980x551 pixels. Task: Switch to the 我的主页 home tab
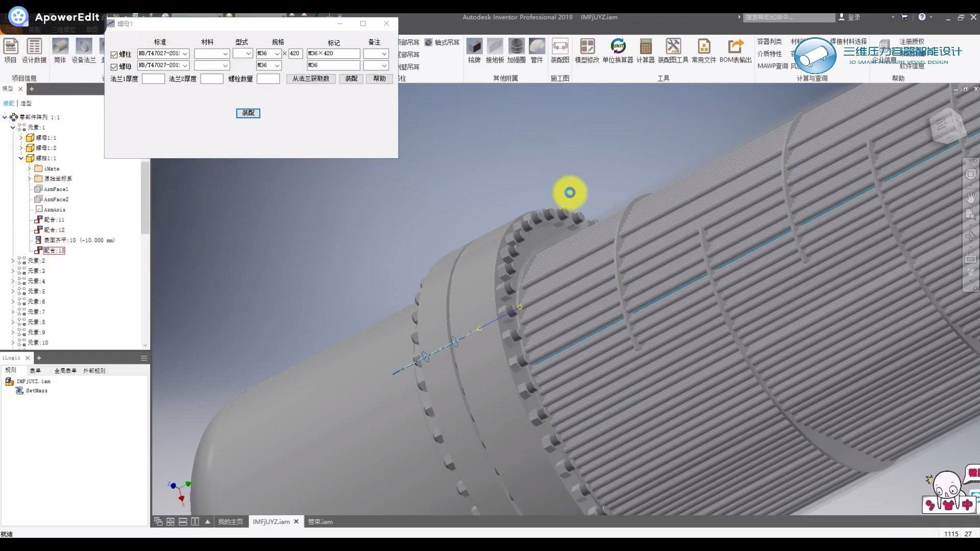(230, 521)
